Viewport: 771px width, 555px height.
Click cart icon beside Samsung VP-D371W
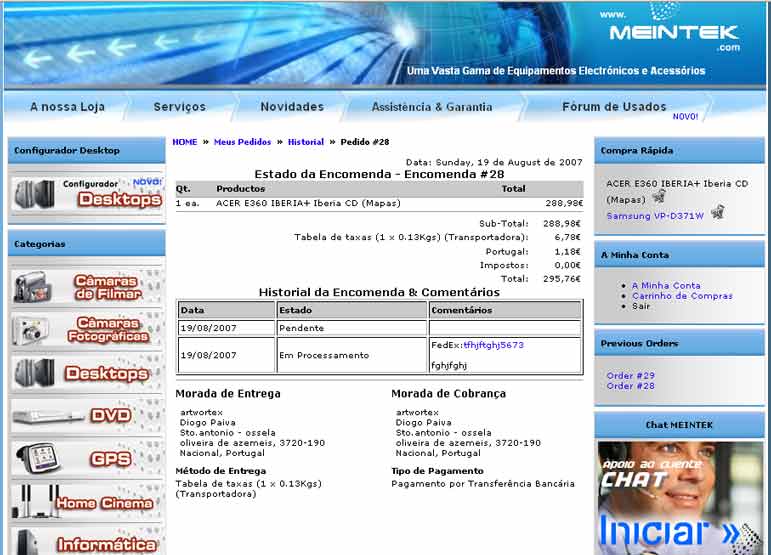click(x=717, y=212)
